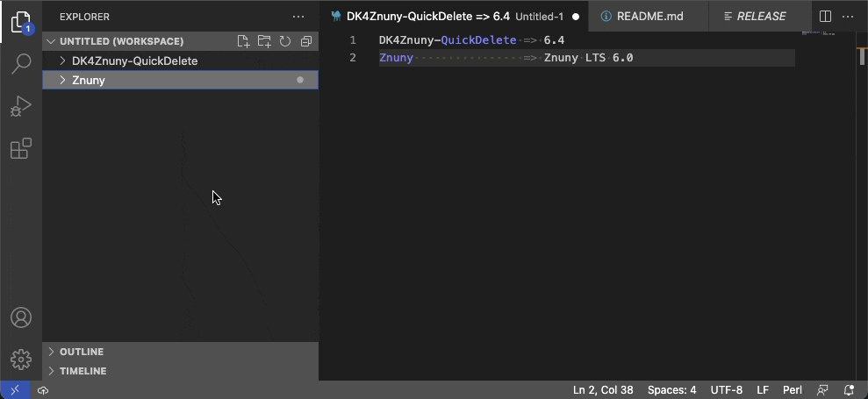Expand the Znuny folder
This screenshot has height=399, width=868.
point(181,81)
